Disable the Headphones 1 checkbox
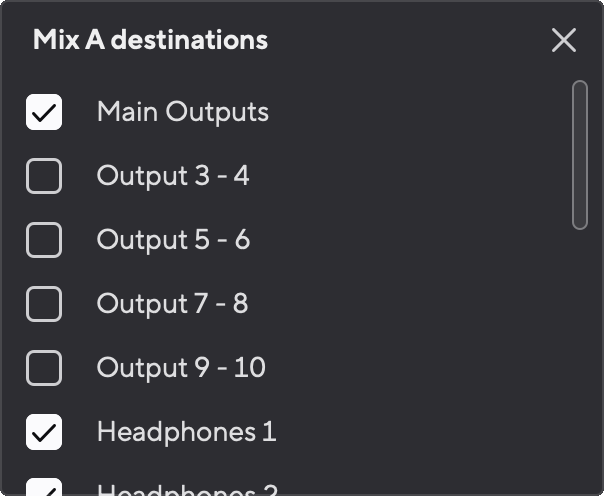Image resolution: width=604 pixels, height=496 pixels. pyautogui.click(x=44, y=432)
